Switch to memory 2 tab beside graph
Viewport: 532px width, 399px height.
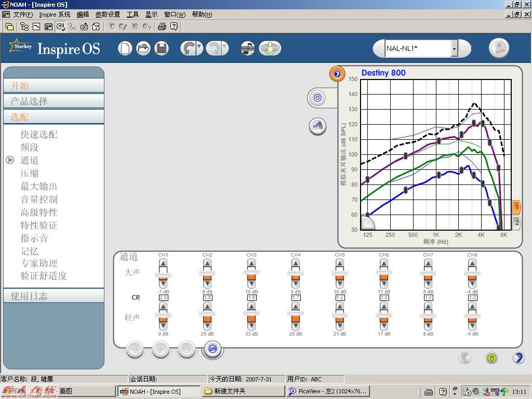click(x=516, y=223)
